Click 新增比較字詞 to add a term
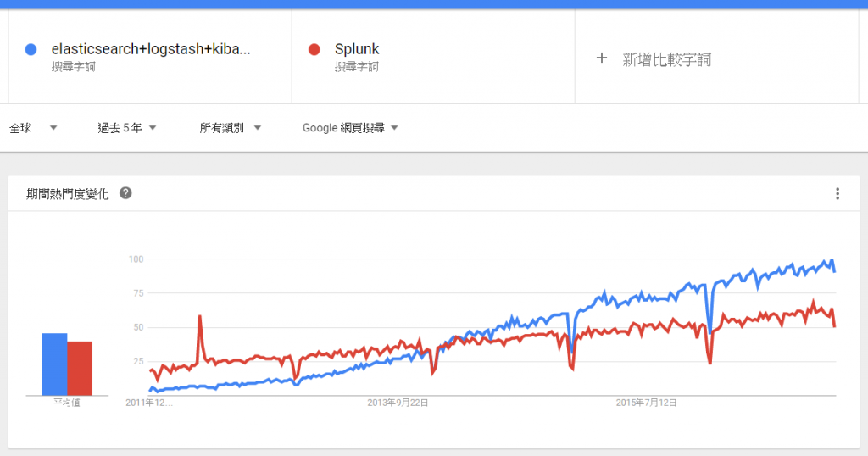This screenshot has height=456, width=868. (x=666, y=59)
